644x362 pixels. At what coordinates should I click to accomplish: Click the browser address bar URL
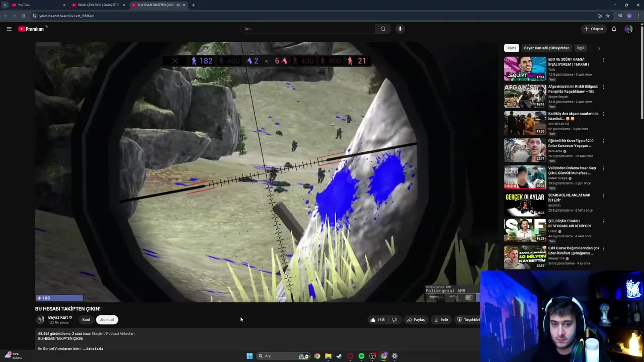(66, 16)
